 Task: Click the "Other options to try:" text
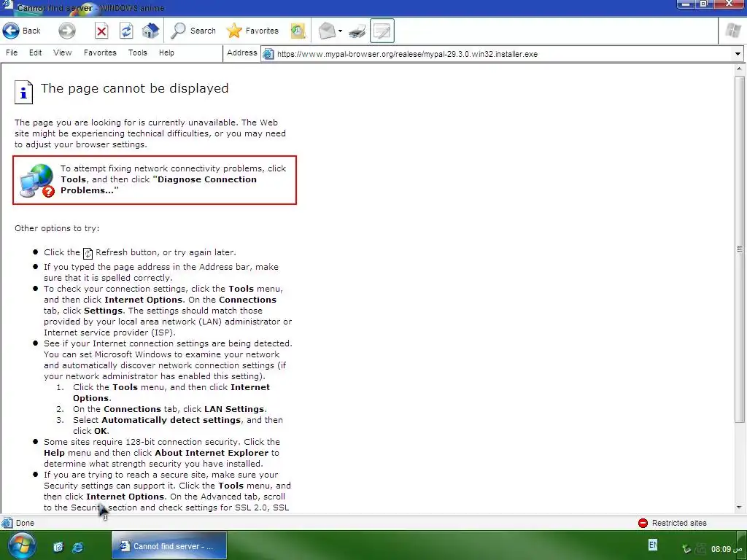57,228
